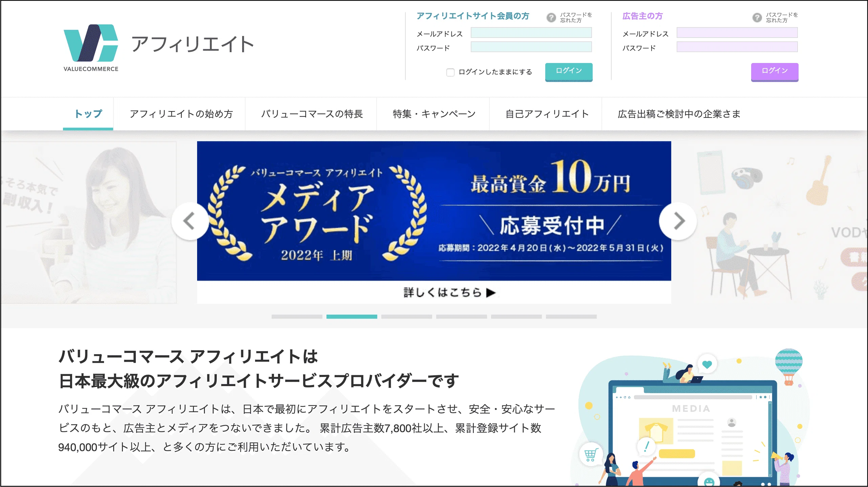
Task: Select the first carousel indicator bar
Action: pyautogui.click(x=297, y=317)
